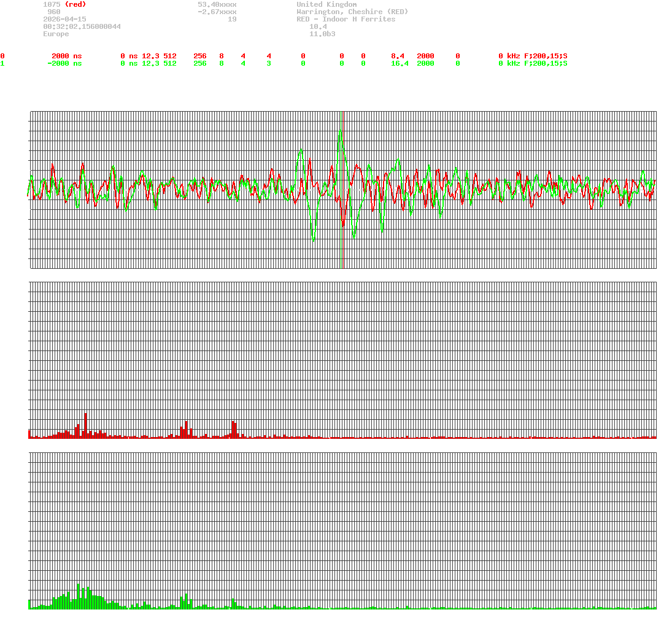This screenshot has width=672, height=623.
Task: Open the LP-Freq. column header
Action: (x=502, y=48)
